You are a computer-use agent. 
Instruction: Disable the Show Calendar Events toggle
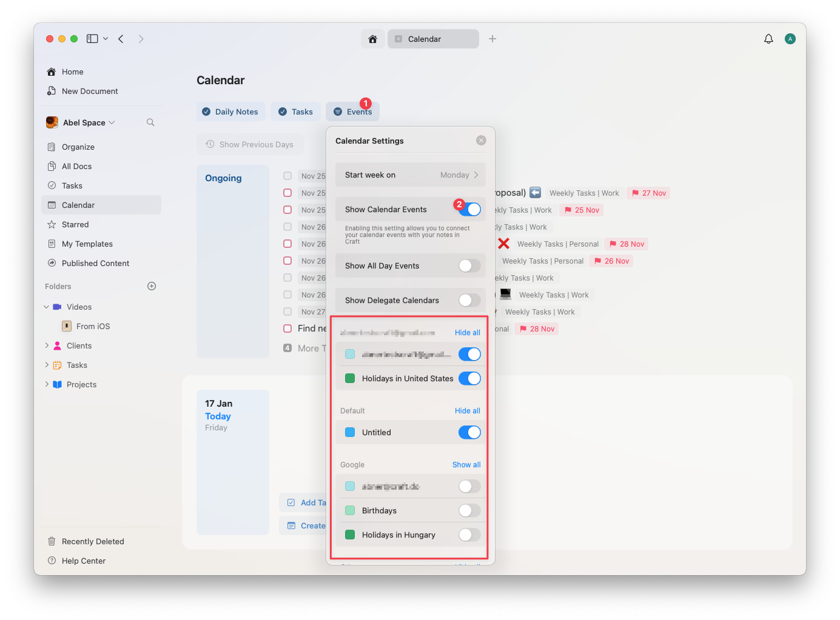coord(469,208)
